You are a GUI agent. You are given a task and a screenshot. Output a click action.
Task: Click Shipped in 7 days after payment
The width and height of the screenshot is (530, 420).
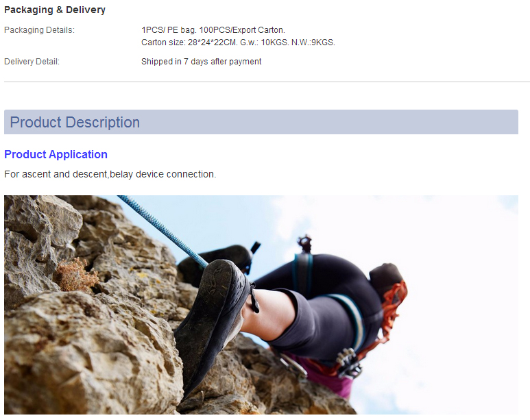201,62
